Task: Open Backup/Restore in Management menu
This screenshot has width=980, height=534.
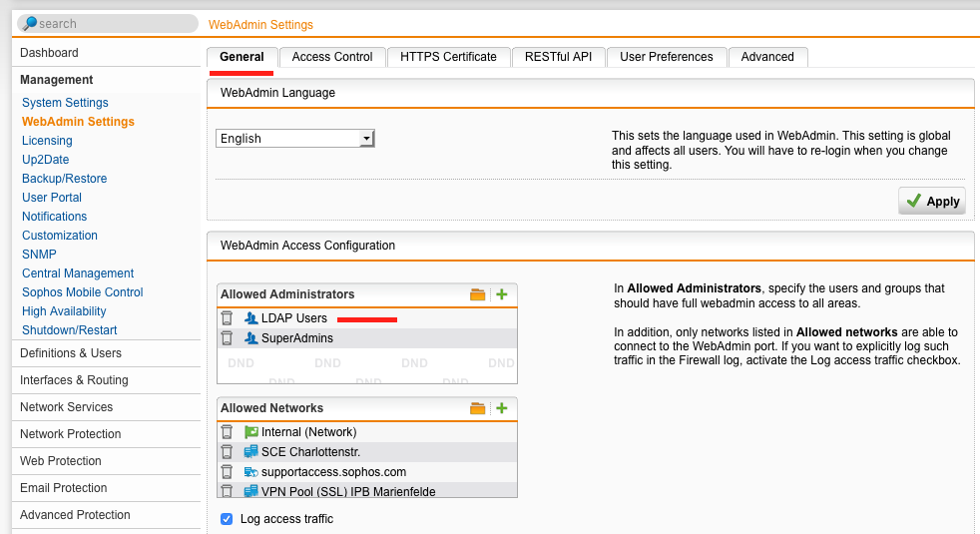Action: pyautogui.click(x=64, y=179)
